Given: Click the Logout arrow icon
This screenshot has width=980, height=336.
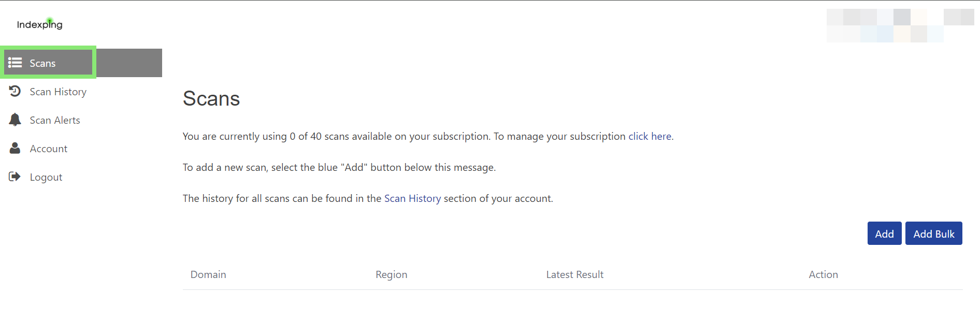Looking at the screenshot, I should (15, 177).
